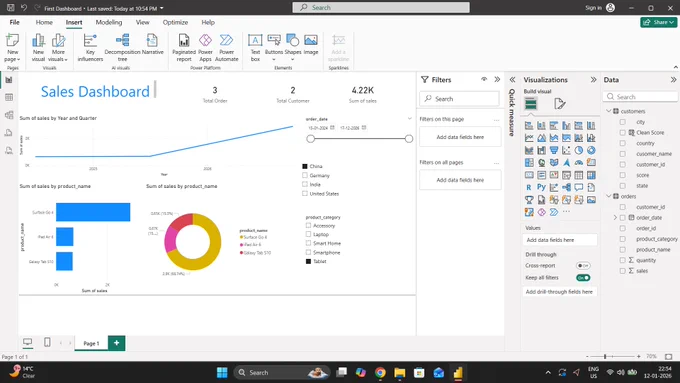Screen dimensions: 680x383
Task: Expand the order_date hierarchy
Action: (615, 217)
